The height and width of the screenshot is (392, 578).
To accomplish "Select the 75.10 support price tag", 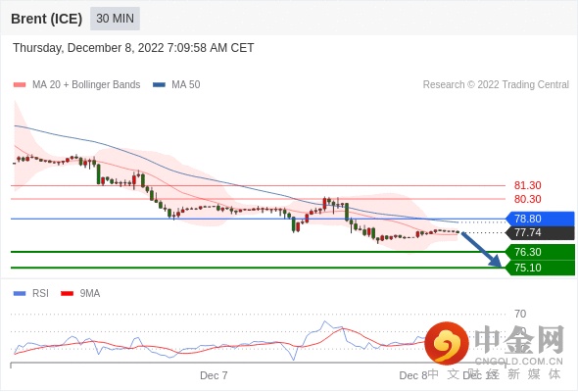I will [540, 268].
